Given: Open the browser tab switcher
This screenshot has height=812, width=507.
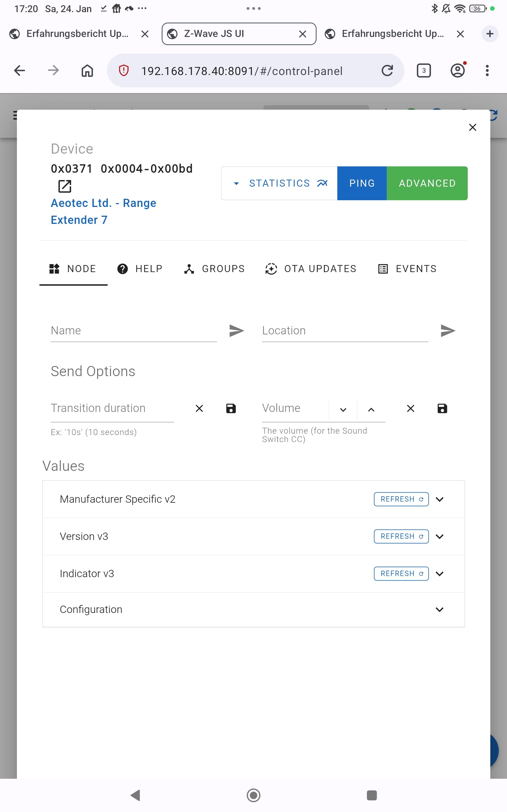Looking at the screenshot, I should point(424,70).
